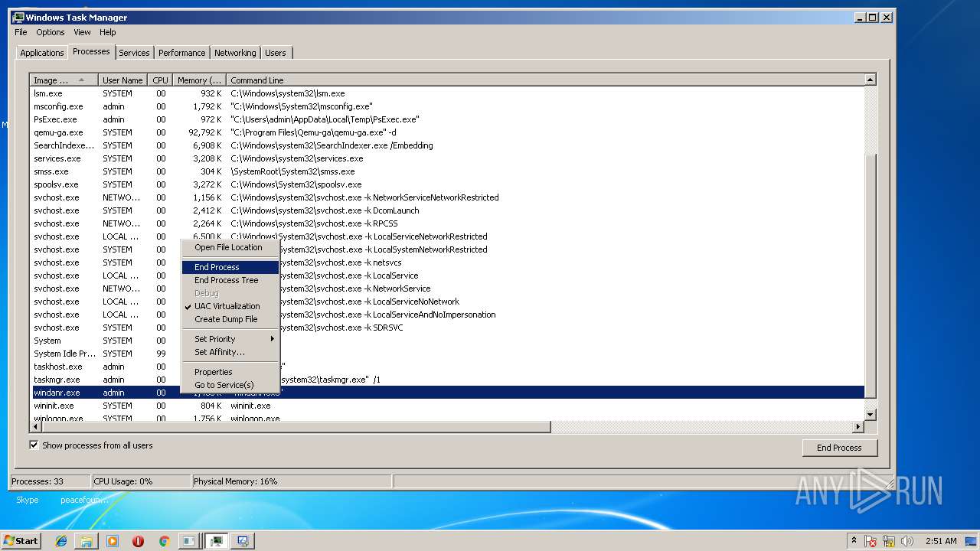Choose Go to Service(s) entry

(x=230, y=385)
